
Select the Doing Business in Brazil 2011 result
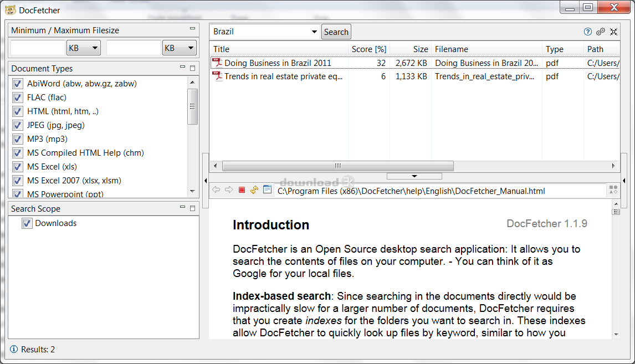[278, 63]
